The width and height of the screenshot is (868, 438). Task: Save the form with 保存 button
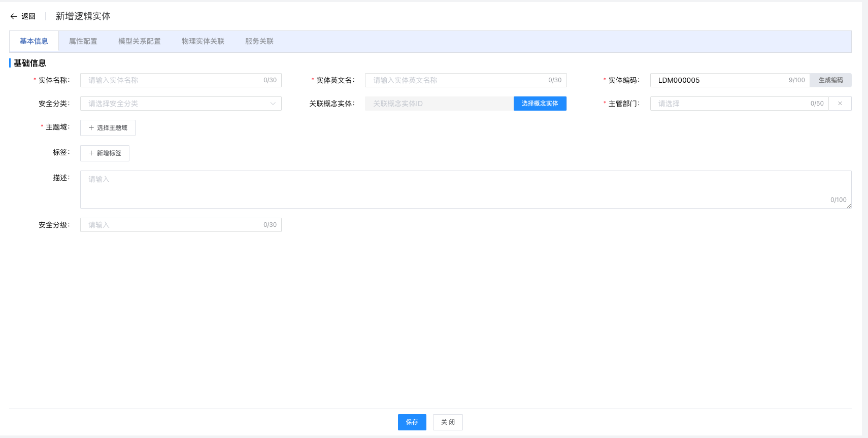pos(412,422)
